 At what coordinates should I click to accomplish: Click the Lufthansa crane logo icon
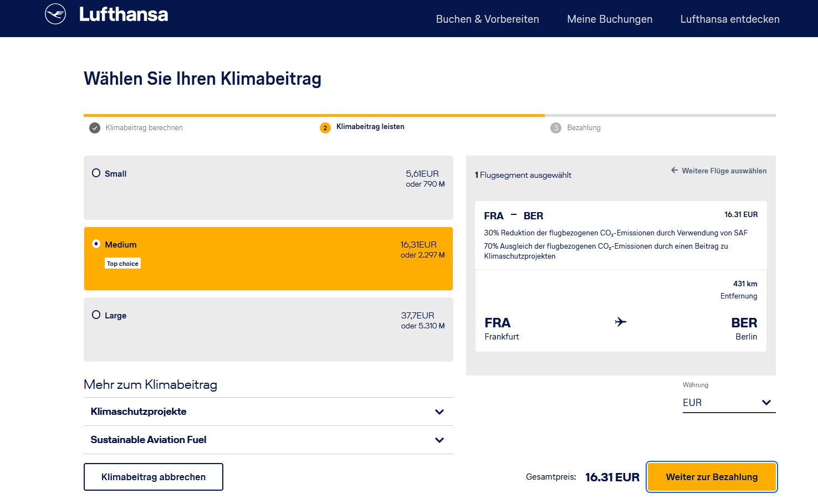55,14
